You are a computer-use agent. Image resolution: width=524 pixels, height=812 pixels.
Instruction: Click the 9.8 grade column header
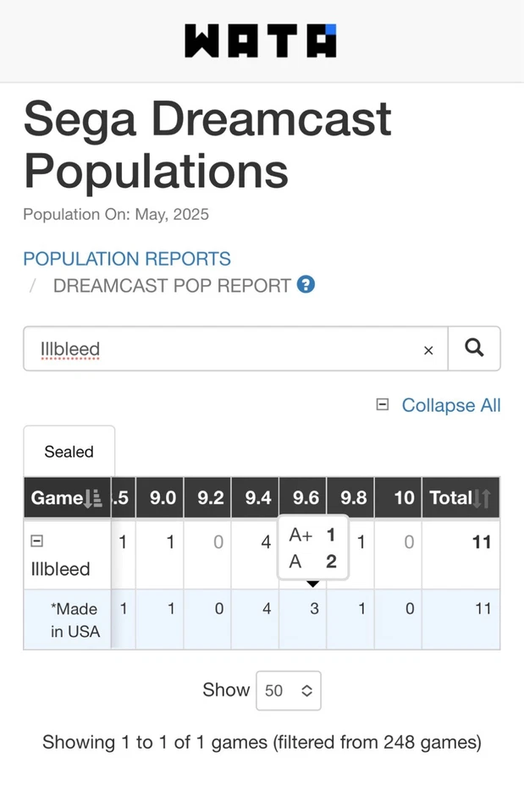[353, 498]
